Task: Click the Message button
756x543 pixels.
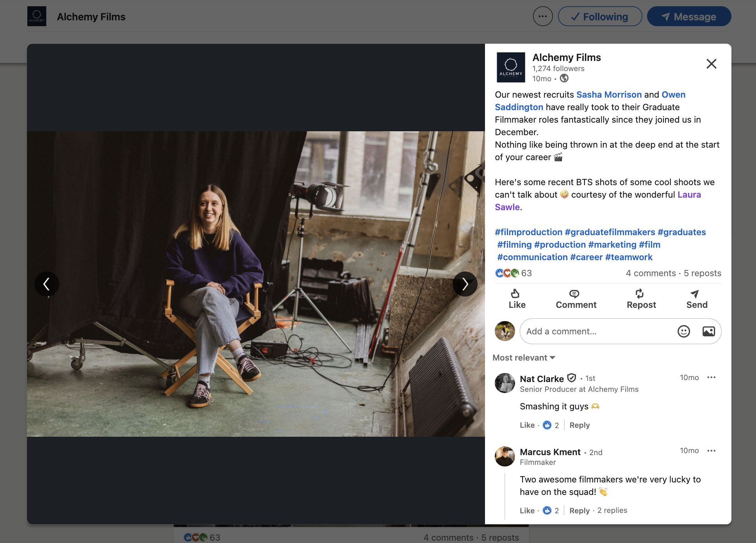Action: [689, 16]
